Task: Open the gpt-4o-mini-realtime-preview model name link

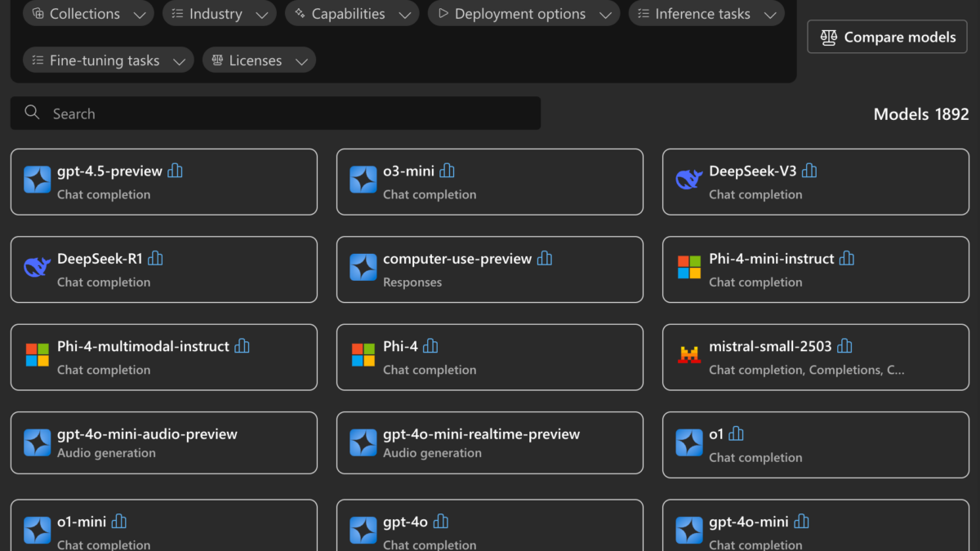Action: (481, 433)
